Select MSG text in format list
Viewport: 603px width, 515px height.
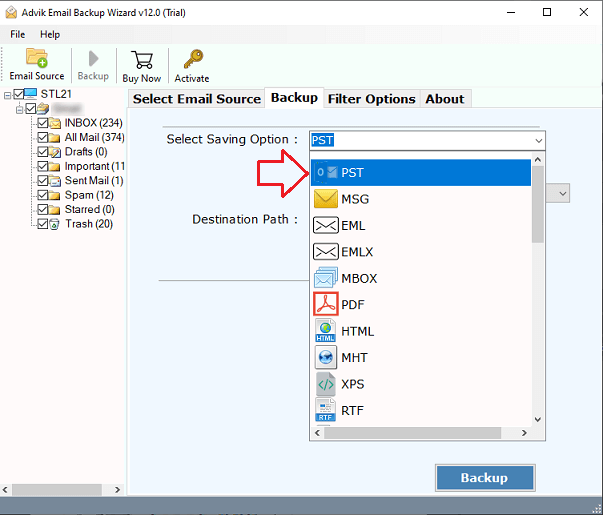(x=355, y=199)
